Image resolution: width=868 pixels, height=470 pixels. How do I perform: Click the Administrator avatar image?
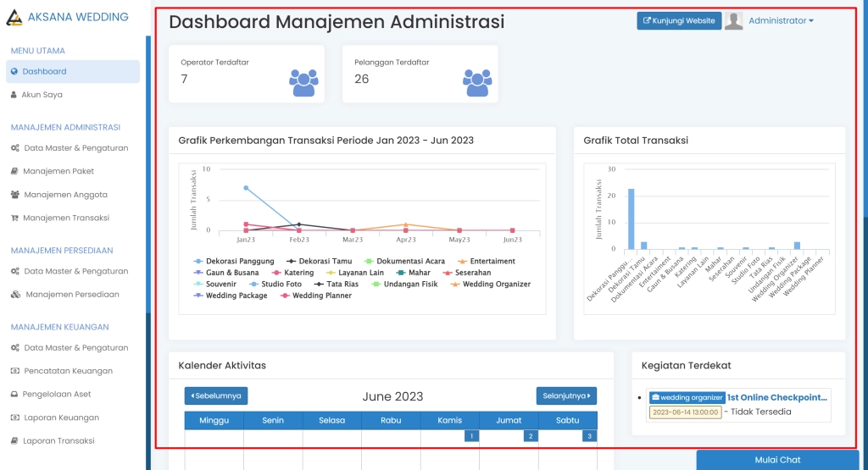coord(734,21)
